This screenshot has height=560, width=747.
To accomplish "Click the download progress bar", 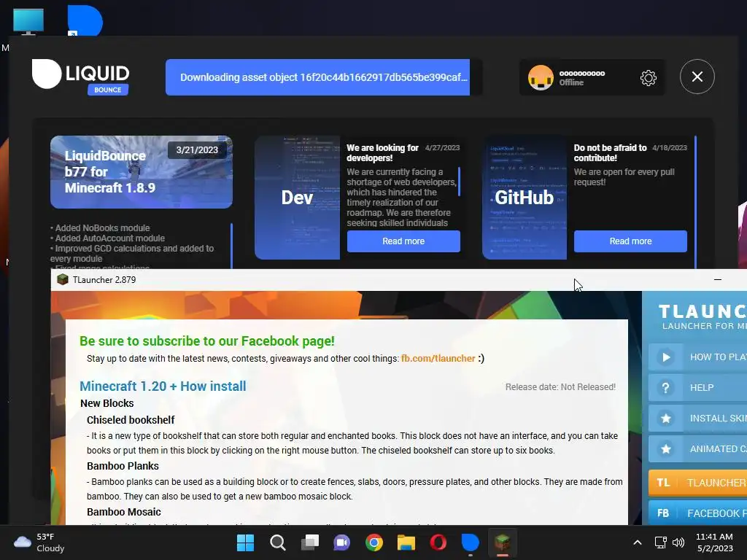I will [324, 77].
